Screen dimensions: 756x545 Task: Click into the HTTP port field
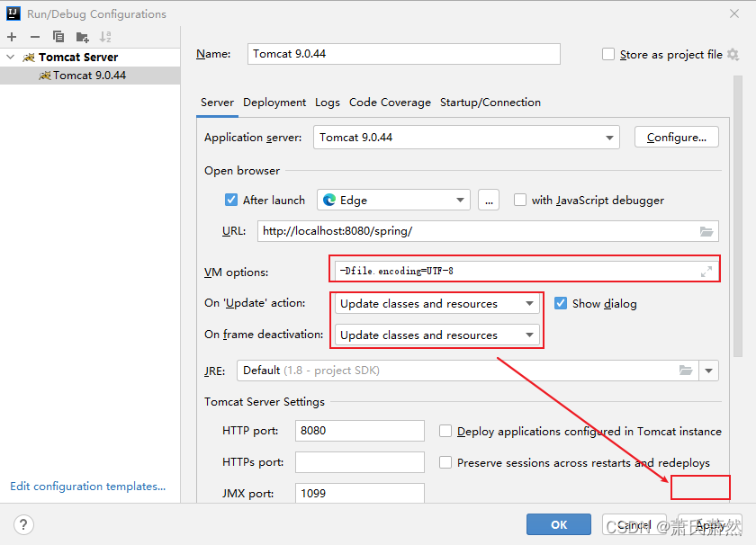pyautogui.click(x=360, y=430)
